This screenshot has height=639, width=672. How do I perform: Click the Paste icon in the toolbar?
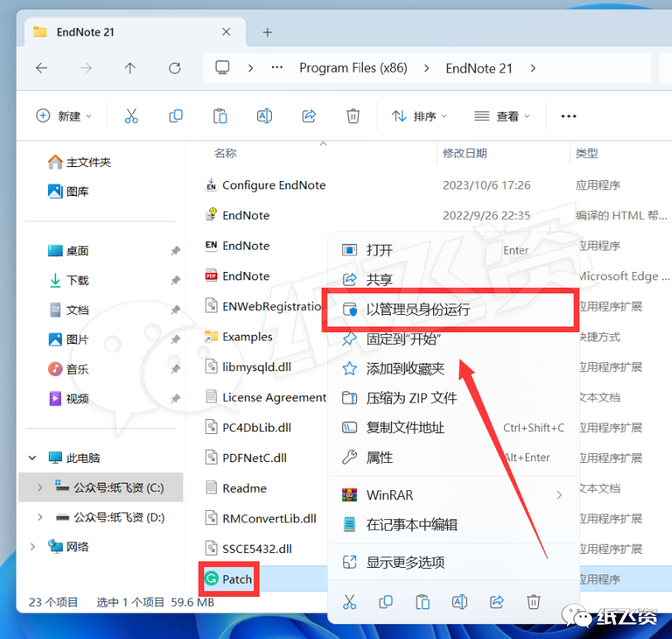(220, 116)
